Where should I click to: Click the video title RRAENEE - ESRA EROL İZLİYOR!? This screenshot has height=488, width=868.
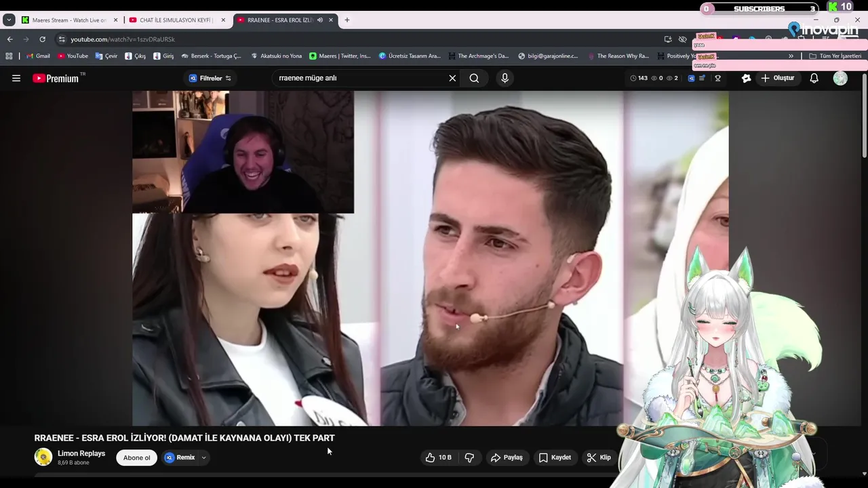point(184,438)
